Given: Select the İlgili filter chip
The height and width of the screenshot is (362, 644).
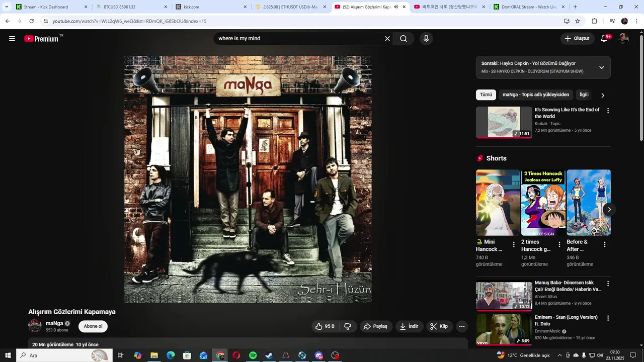Looking at the screenshot, I should point(584,95).
